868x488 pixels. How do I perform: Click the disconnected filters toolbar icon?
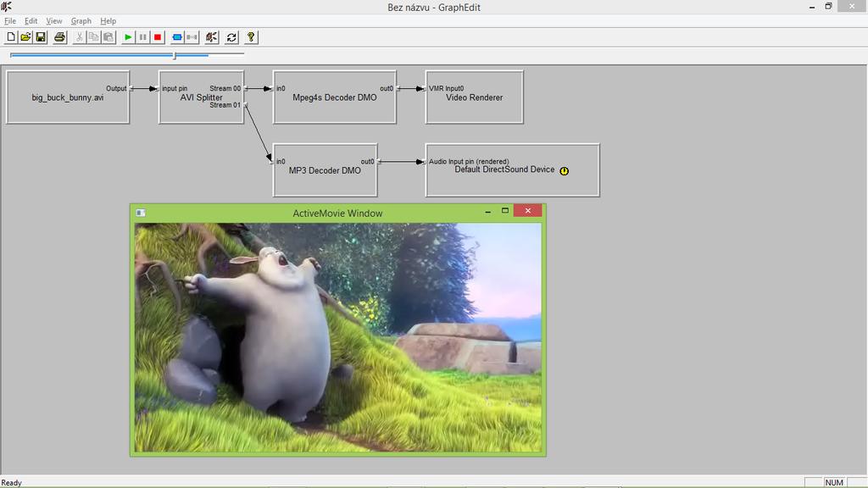pos(192,37)
